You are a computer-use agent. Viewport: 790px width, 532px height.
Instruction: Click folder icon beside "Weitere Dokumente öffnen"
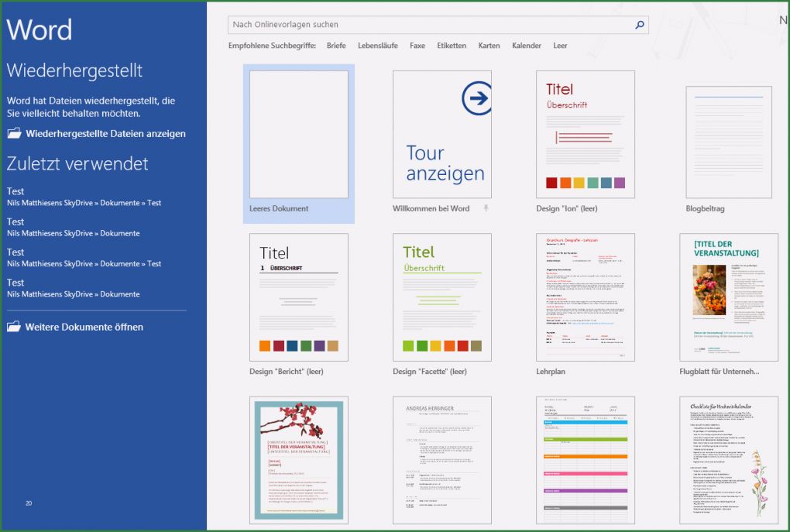pyautogui.click(x=13, y=327)
